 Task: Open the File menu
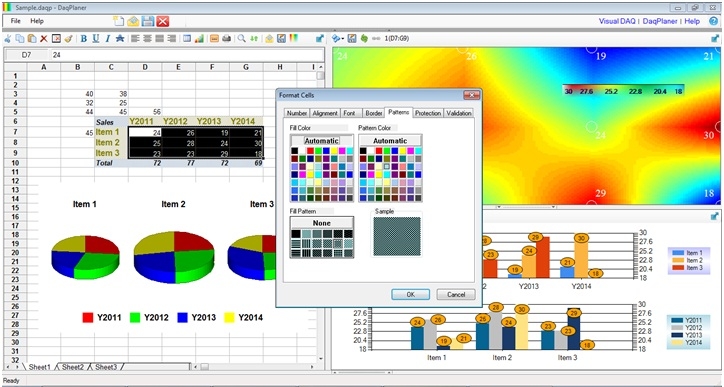[16, 21]
